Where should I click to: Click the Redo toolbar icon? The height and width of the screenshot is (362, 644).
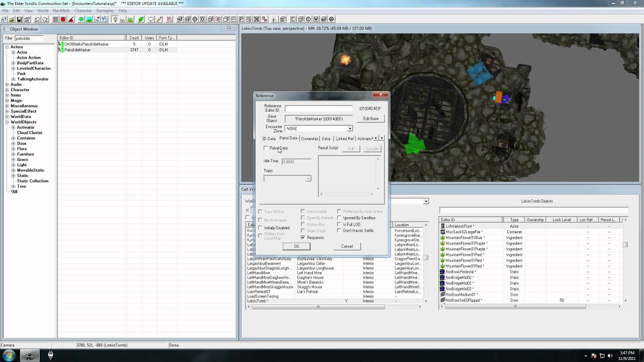click(45, 20)
